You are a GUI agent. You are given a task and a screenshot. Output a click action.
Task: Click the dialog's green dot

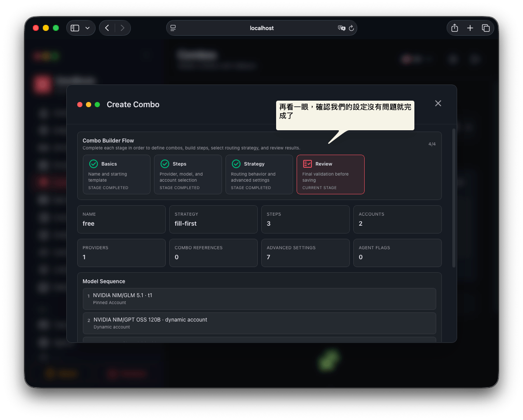(x=97, y=105)
